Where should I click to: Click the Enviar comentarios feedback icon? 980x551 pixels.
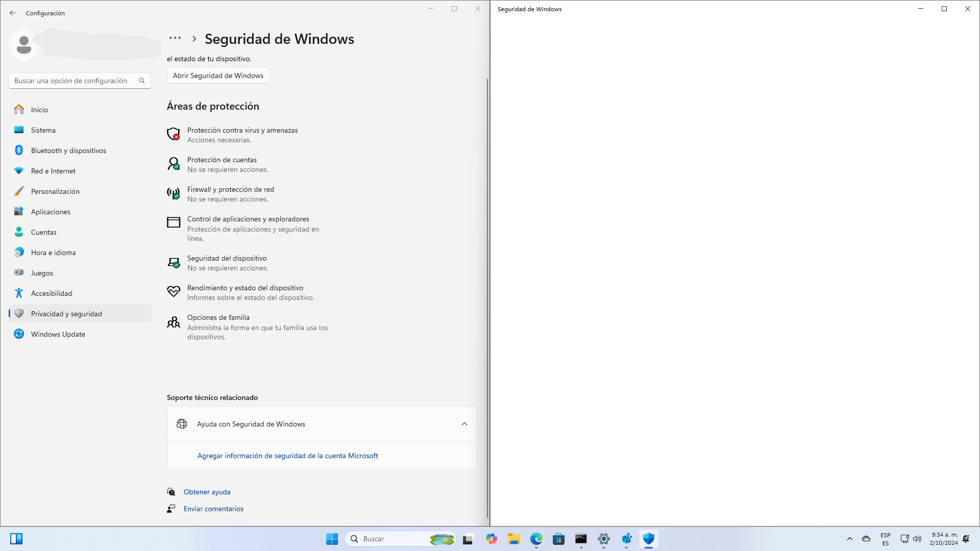[x=171, y=509]
